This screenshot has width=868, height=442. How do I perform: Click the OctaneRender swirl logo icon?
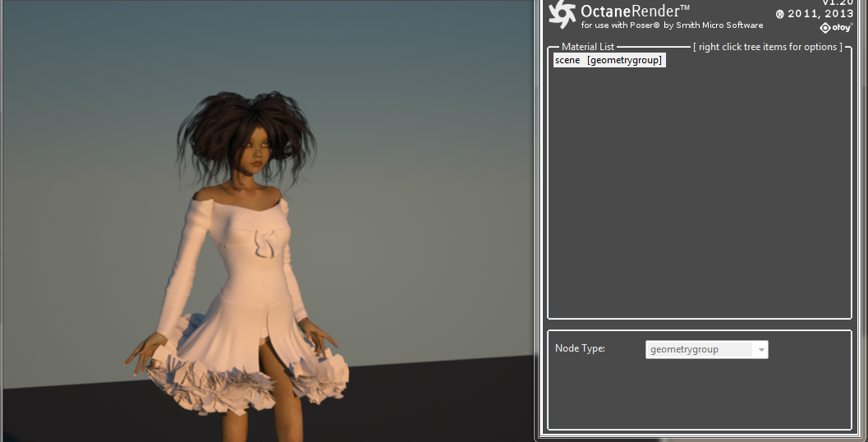pyautogui.click(x=563, y=15)
